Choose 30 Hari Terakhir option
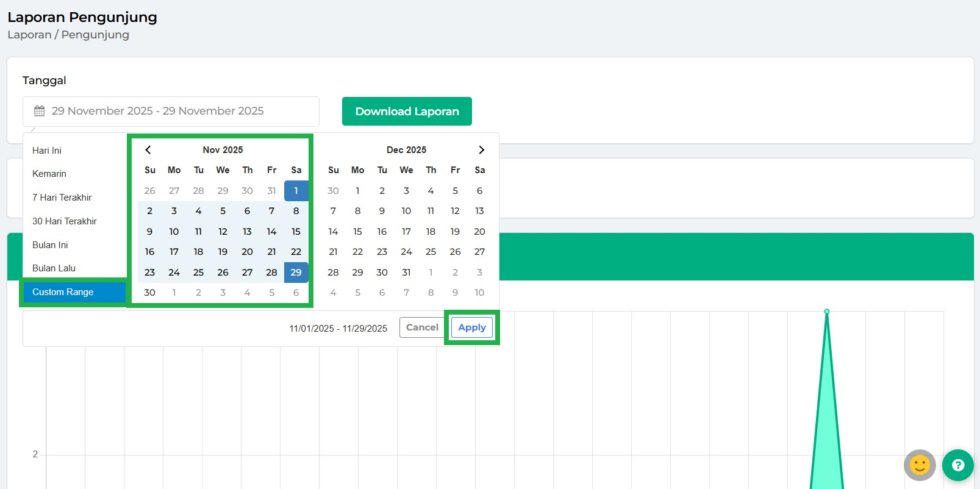Screen dimensions: 980x489 click(x=65, y=221)
